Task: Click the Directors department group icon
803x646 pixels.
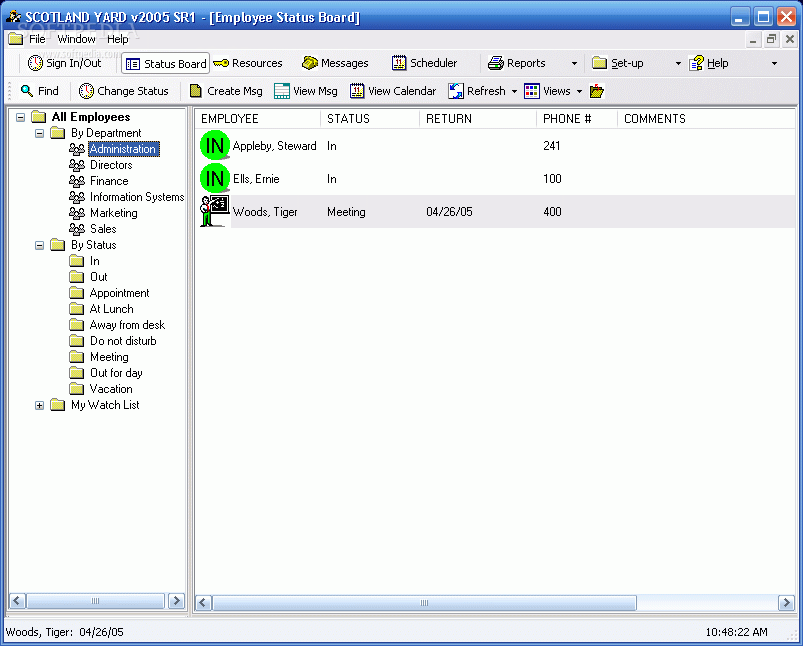Action: click(77, 165)
